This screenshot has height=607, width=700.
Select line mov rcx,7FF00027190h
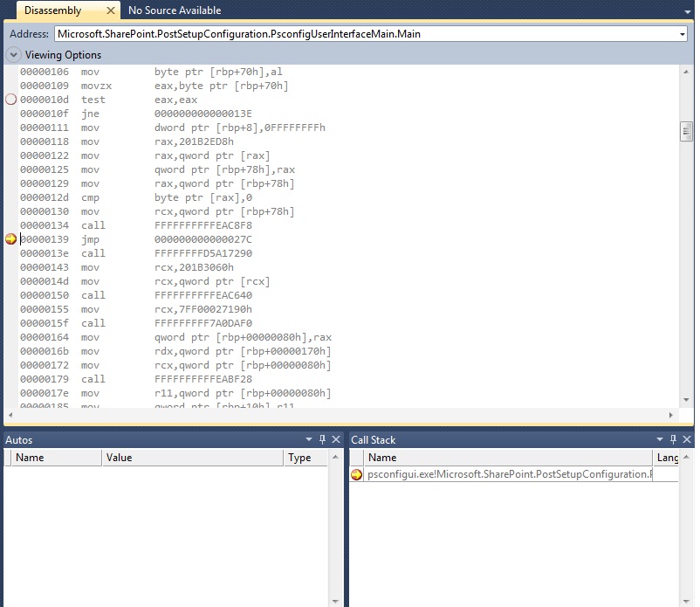pos(135,309)
